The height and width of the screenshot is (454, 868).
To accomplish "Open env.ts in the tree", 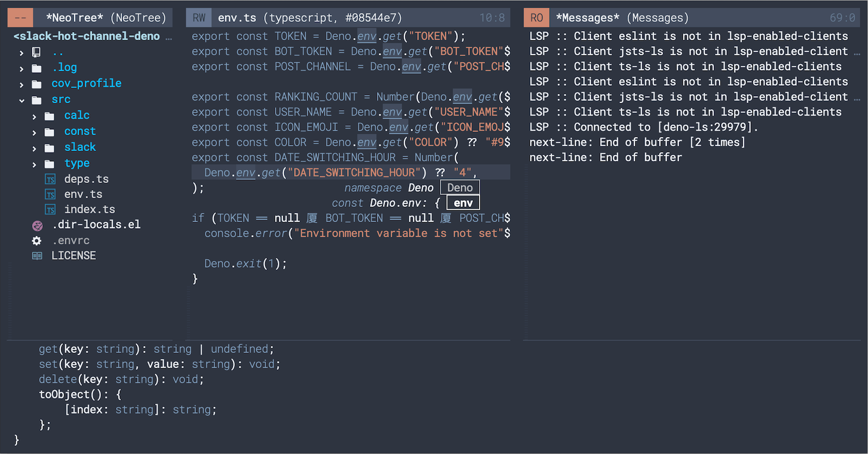I will coord(83,194).
